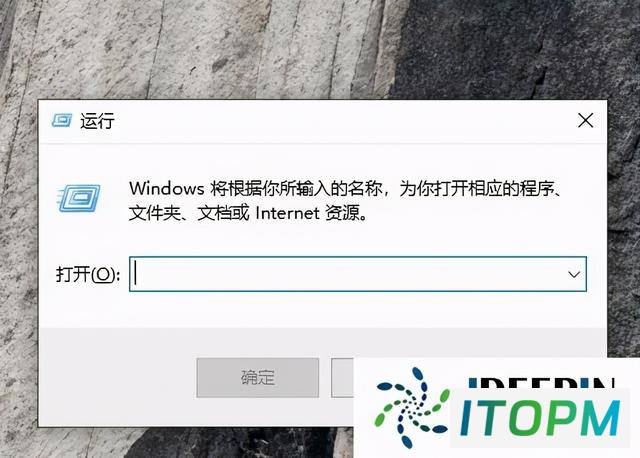Click the ITOPM swirl logo icon
Viewport: 640px width, 458px height.
[x=412, y=407]
